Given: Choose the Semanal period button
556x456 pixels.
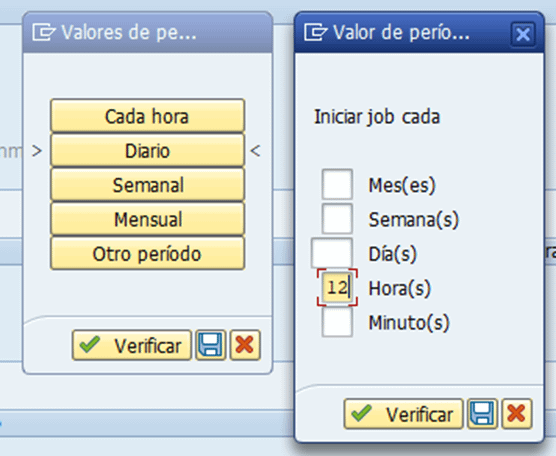Looking at the screenshot, I should pos(148,185).
